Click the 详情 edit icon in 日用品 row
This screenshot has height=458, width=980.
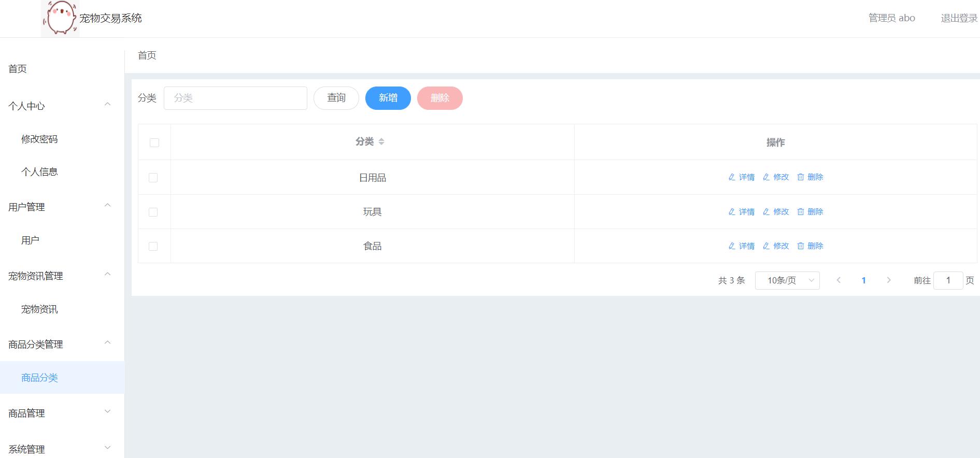tap(732, 177)
